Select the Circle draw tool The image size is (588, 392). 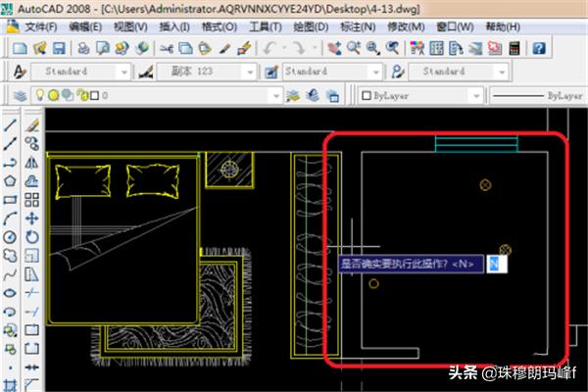pos(9,237)
